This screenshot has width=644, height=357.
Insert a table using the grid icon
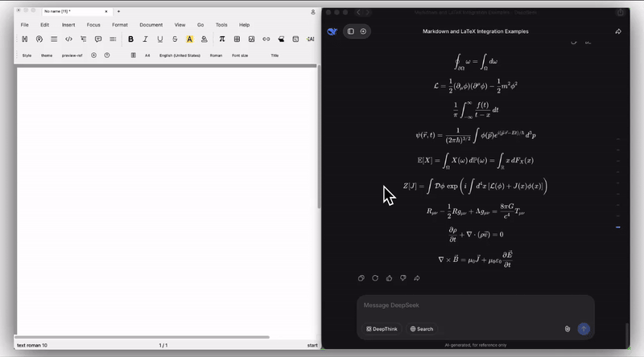(x=237, y=39)
